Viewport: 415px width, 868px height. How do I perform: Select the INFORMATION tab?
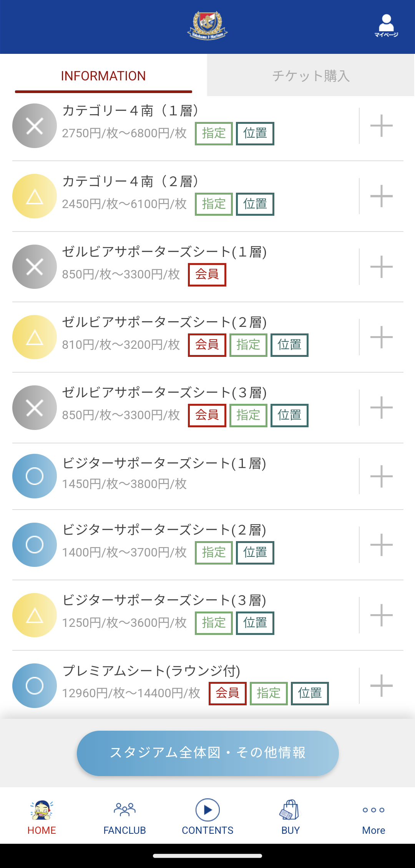click(x=103, y=76)
